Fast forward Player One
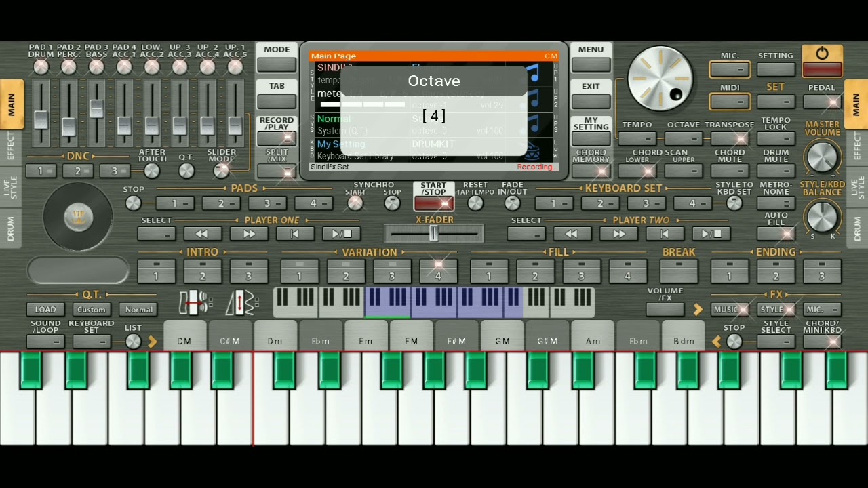The width and height of the screenshot is (868, 488). pos(249,234)
